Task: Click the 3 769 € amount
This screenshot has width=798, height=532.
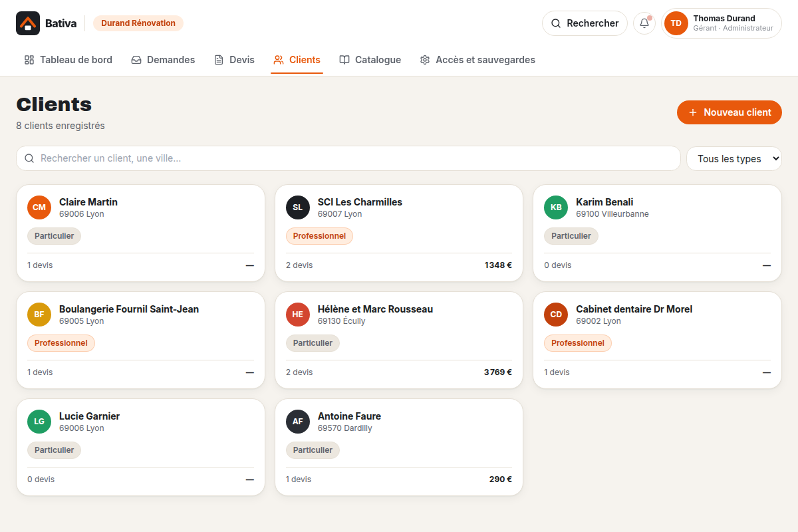Action: point(498,372)
